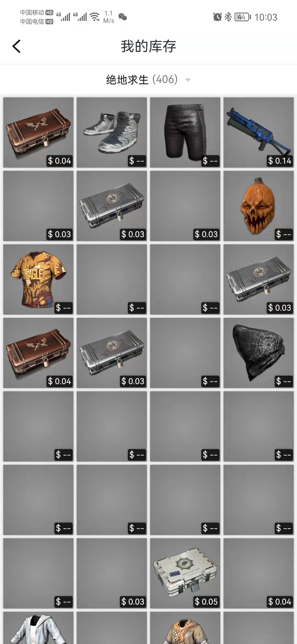Tap the Wi-Fi signal status icon

pos(95,17)
